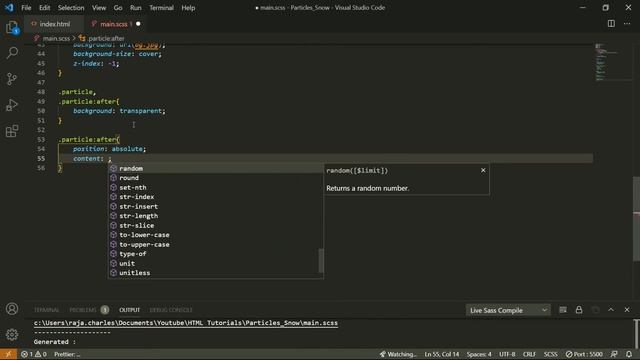Viewport: 640px width, 360px height.
Task: Open the Live Sass Compile output dropdown
Action: 508,310
